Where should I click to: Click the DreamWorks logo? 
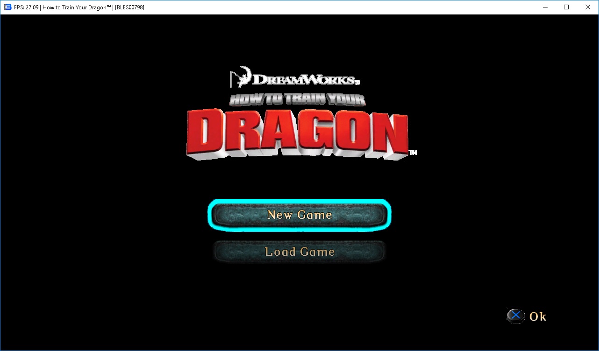[x=295, y=77]
